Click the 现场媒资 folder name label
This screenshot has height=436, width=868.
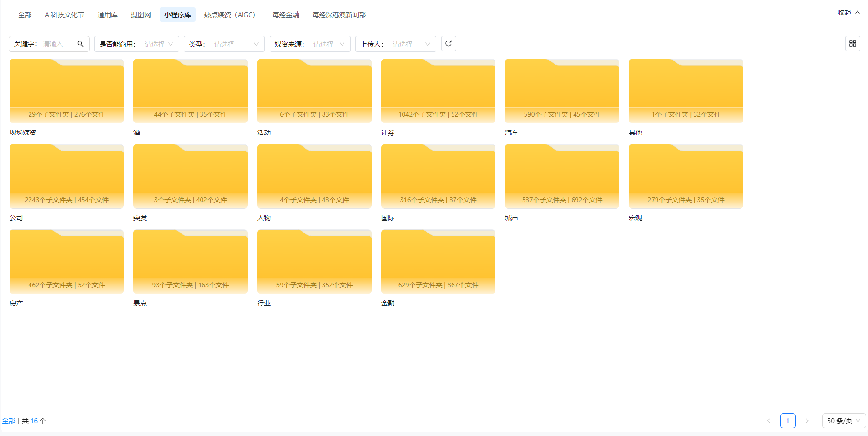(x=23, y=132)
